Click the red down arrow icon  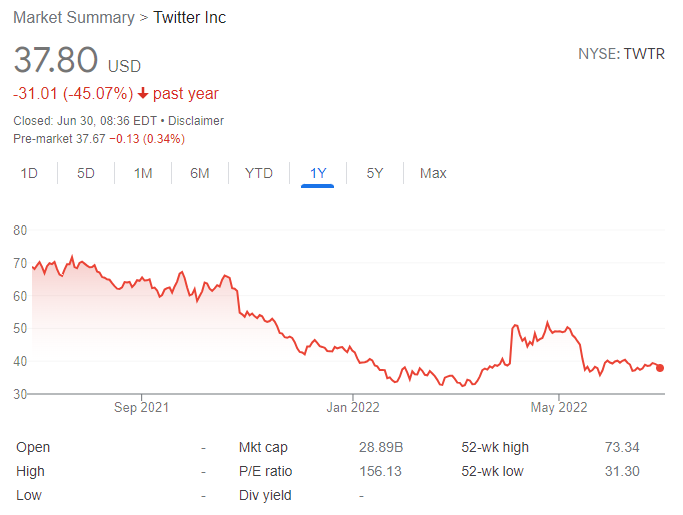pos(144,94)
